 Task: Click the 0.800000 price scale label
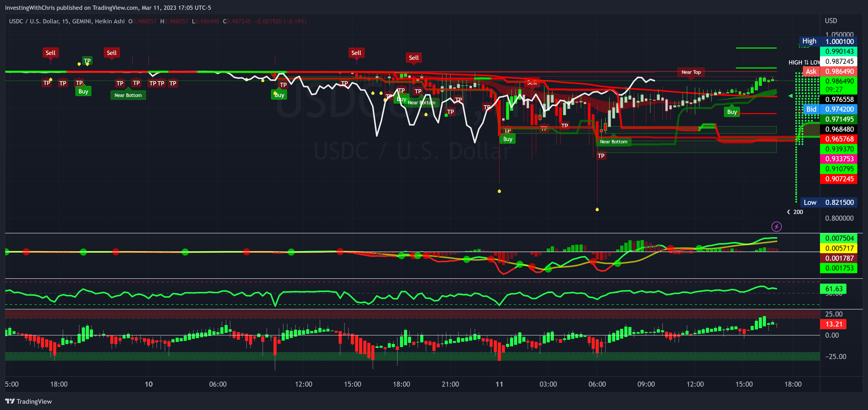pyautogui.click(x=839, y=218)
